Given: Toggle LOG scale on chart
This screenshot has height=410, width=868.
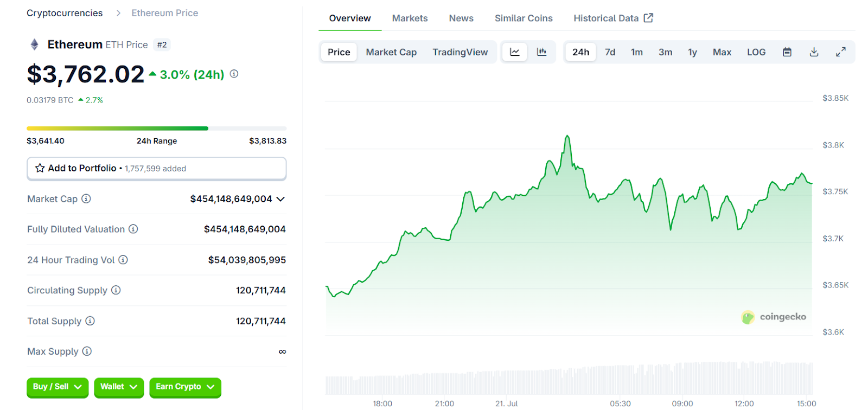Looking at the screenshot, I should 756,52.
